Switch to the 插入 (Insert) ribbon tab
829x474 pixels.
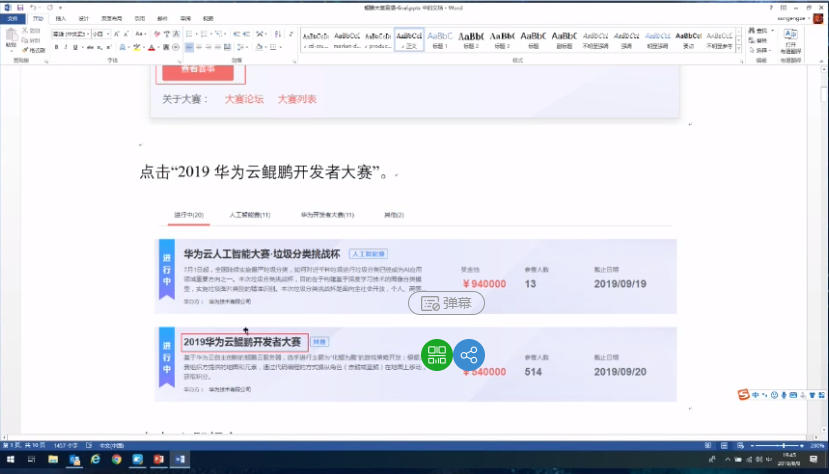coord(61,18)
